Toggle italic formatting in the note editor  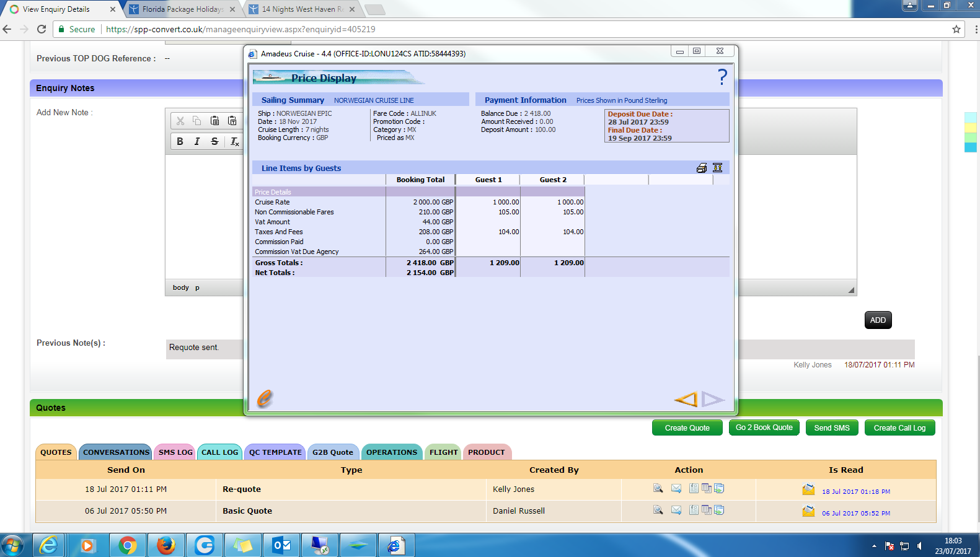(197, 141)
